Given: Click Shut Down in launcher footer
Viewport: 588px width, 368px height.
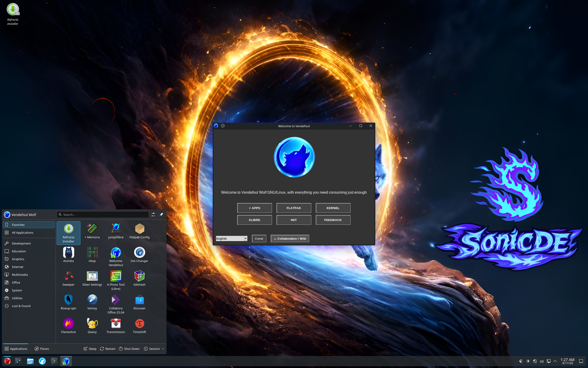Looking at the screenshot, I should 129,348.
